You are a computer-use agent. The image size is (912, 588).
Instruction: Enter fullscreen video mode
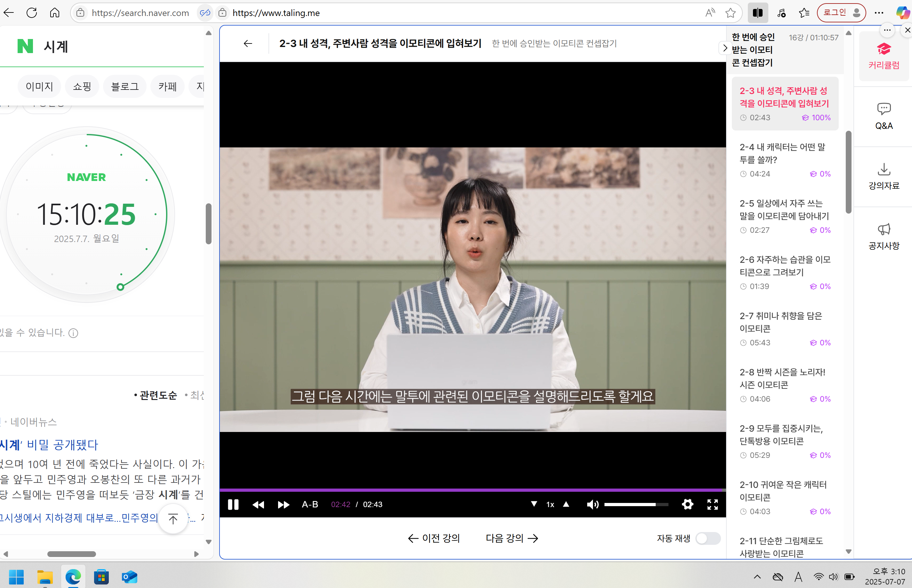coord(713,504)
